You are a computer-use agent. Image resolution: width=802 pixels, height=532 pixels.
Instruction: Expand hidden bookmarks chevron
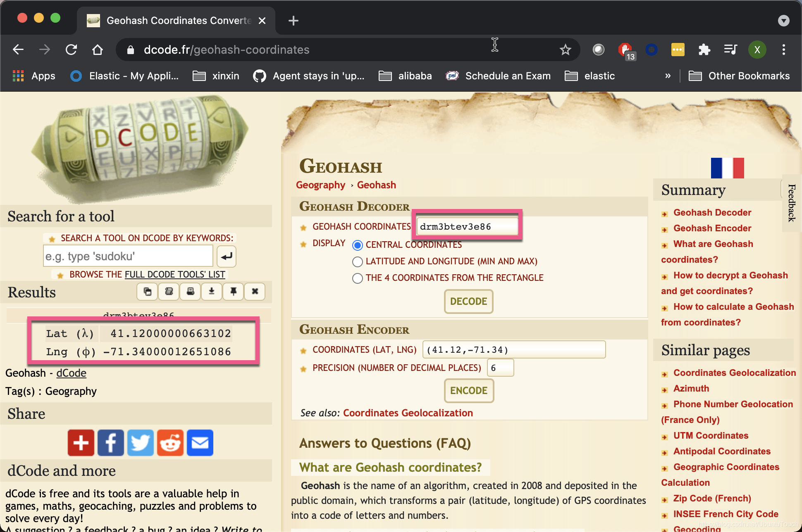click(668, 76)
